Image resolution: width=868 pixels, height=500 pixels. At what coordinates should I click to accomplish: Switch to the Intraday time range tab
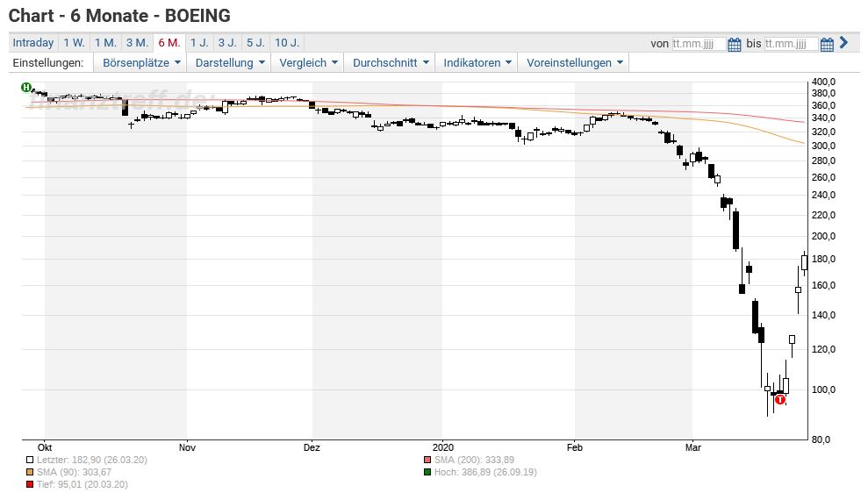(33, 43)
